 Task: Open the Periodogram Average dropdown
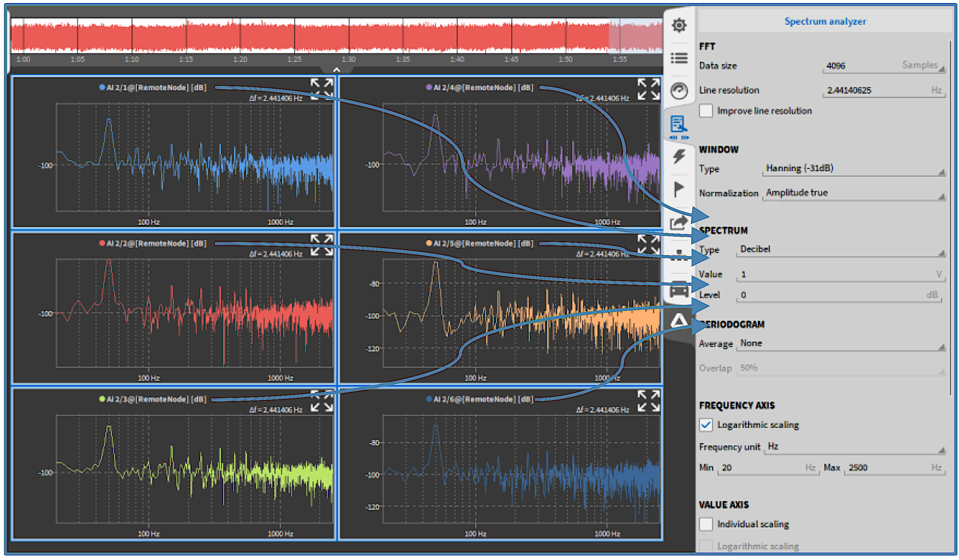[x=840, y=344]
